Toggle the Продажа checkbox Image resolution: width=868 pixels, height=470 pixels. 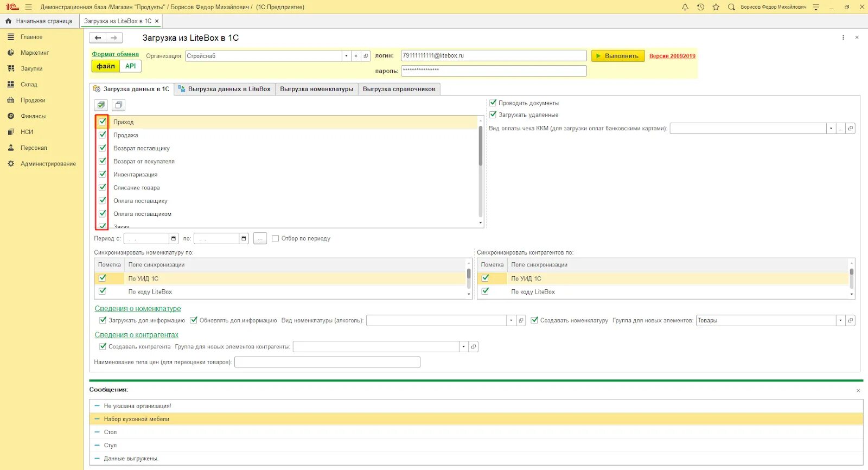coord(103,135)
